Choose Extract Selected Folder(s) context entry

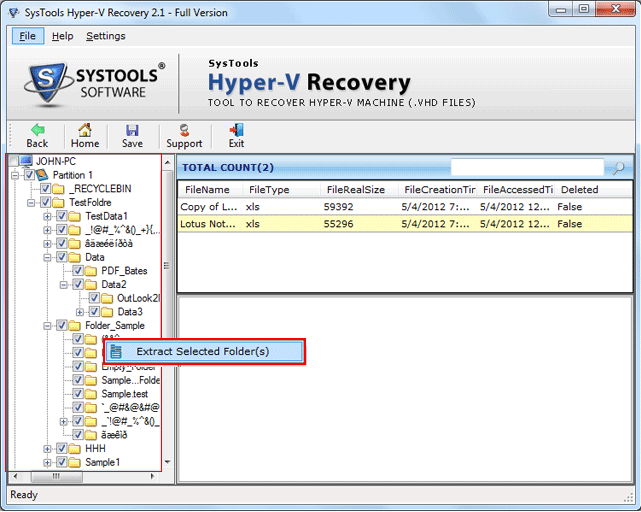202,351
